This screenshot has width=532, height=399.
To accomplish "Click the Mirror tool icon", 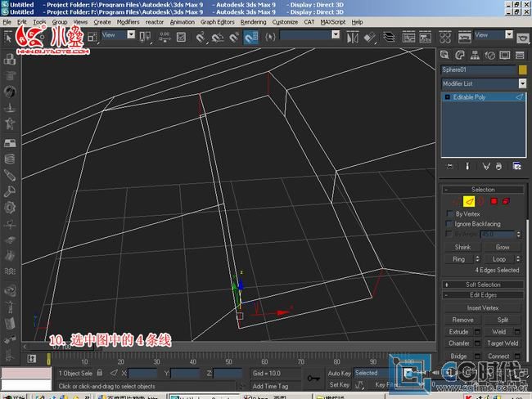I will [x=353, y=37].
